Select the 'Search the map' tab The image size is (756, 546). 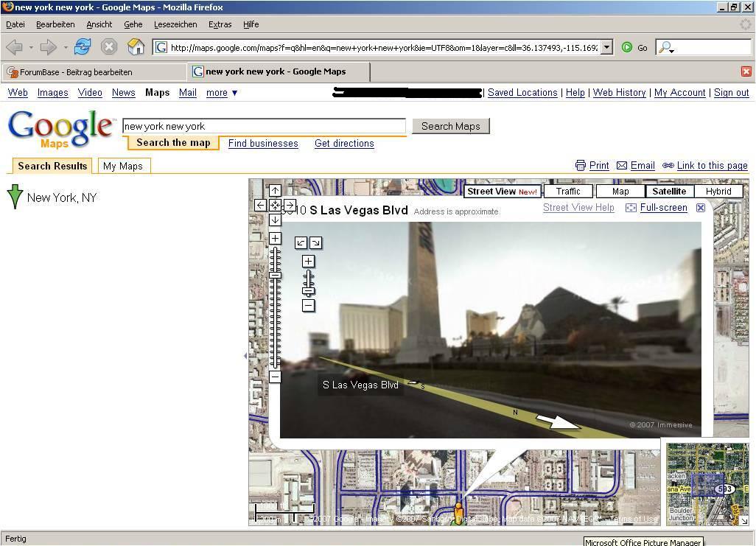(173, 143)
